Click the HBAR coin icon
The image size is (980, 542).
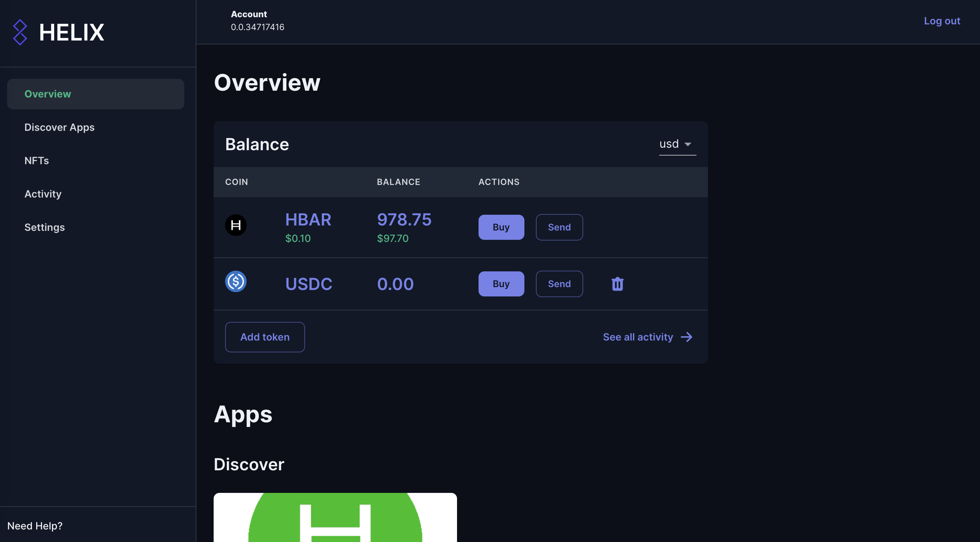[236, 225]
